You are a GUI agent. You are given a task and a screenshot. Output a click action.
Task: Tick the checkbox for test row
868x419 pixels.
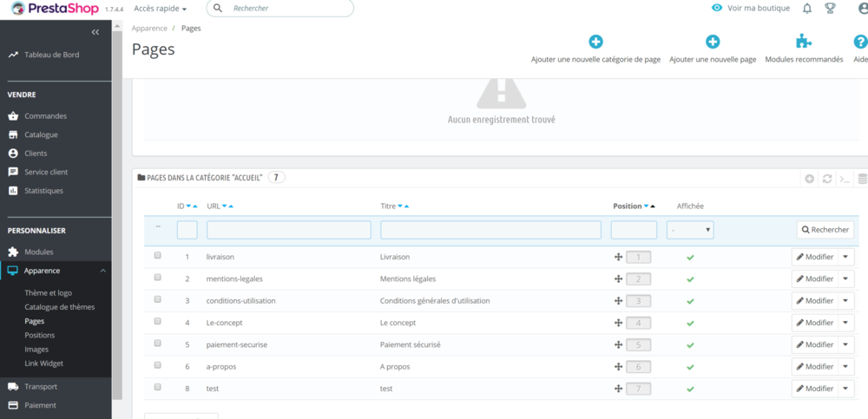tap(158, 388)
